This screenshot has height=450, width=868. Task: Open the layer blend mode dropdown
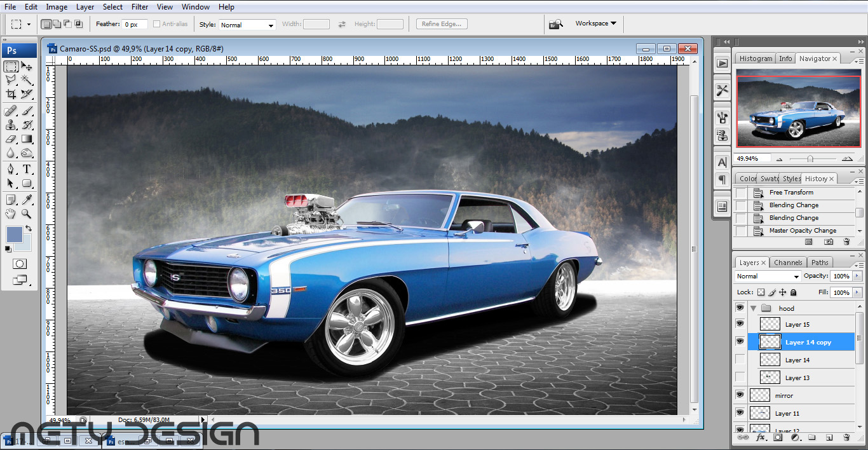[x=768, y=276]
